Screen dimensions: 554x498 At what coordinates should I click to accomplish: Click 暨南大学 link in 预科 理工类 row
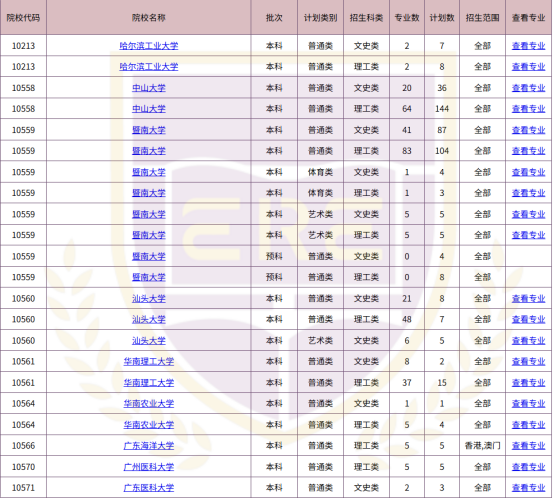click(149, 277)
